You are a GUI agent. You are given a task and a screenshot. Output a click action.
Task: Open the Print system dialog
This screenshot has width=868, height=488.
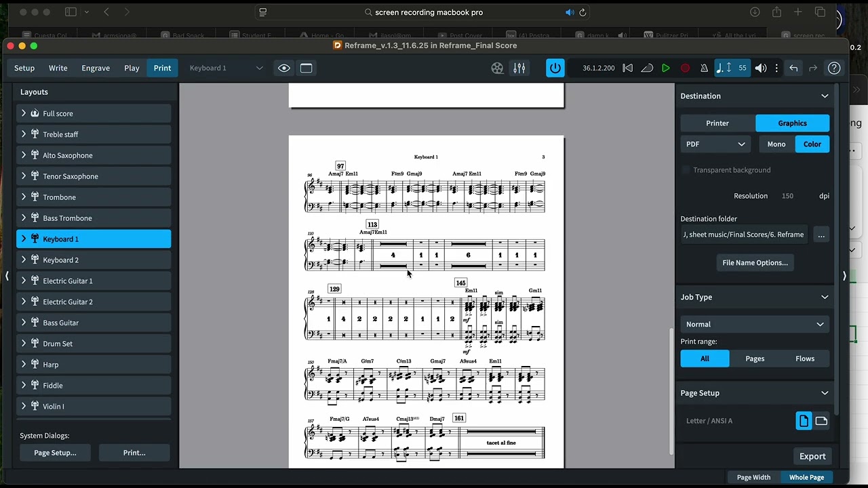tap(134, 453)
